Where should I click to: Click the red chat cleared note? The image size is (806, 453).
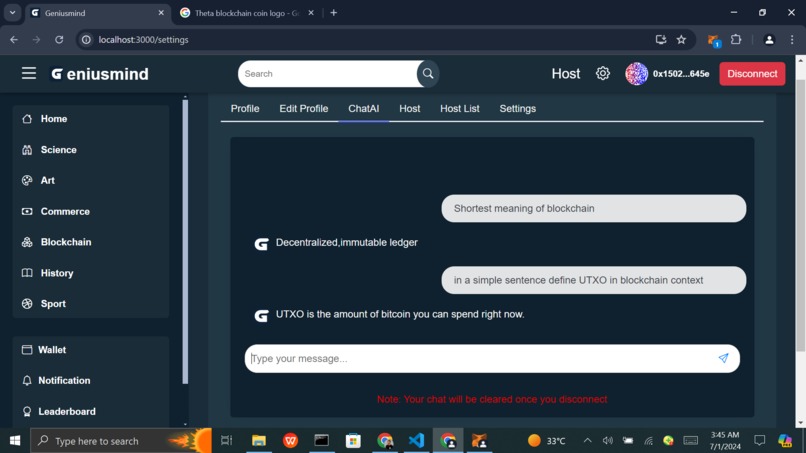(x=492, y=399)
